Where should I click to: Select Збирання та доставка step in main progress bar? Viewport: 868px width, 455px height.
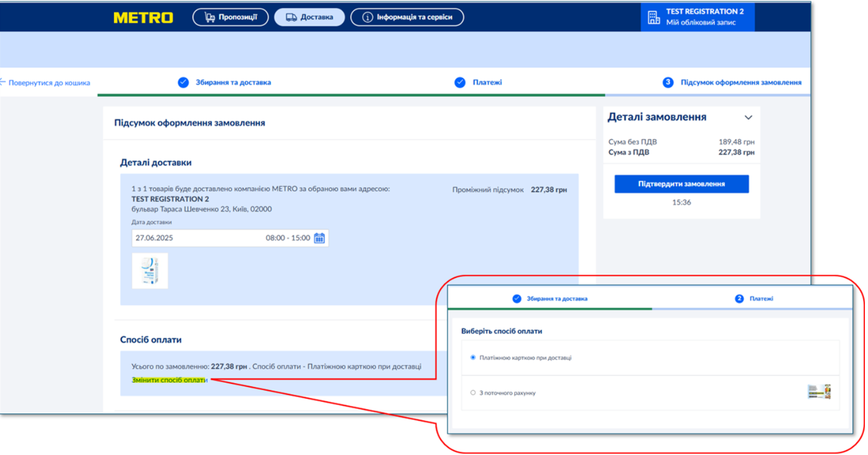pos(224,82)
